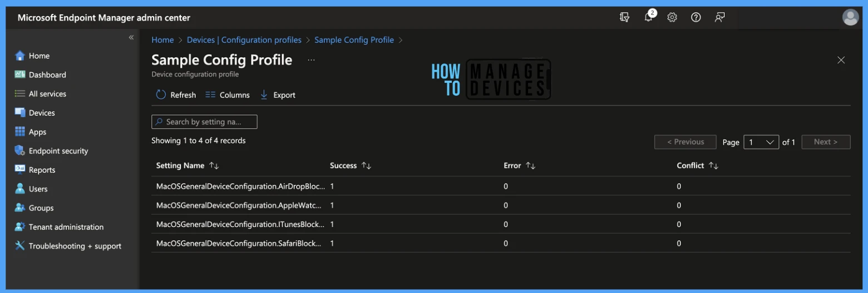Sort by Error column
This screenshot has width=868, height=293.
[x=519, y=166]
